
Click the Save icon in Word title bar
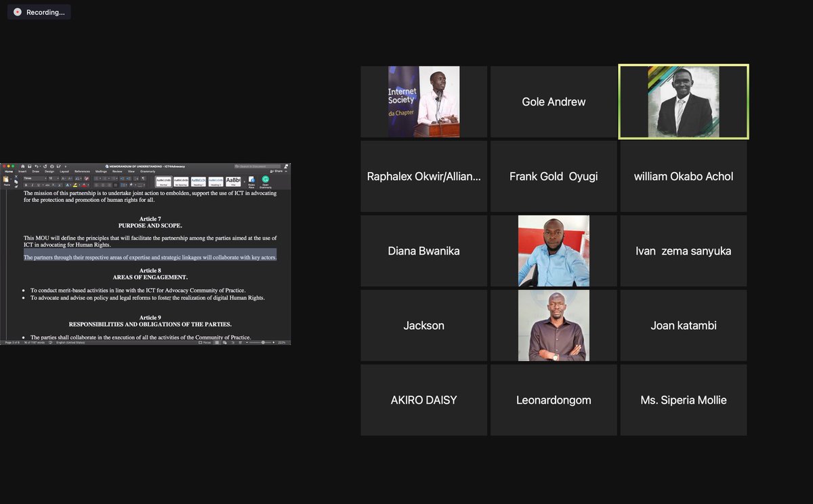(x=29, y=166)
